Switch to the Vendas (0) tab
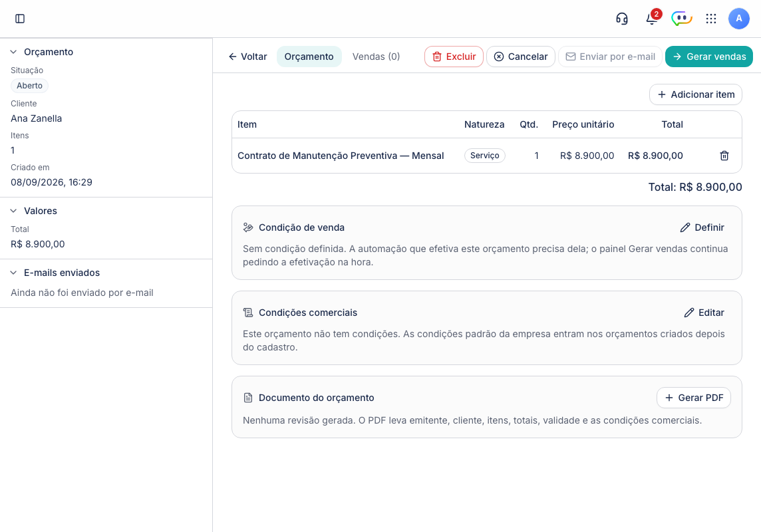 376,57
